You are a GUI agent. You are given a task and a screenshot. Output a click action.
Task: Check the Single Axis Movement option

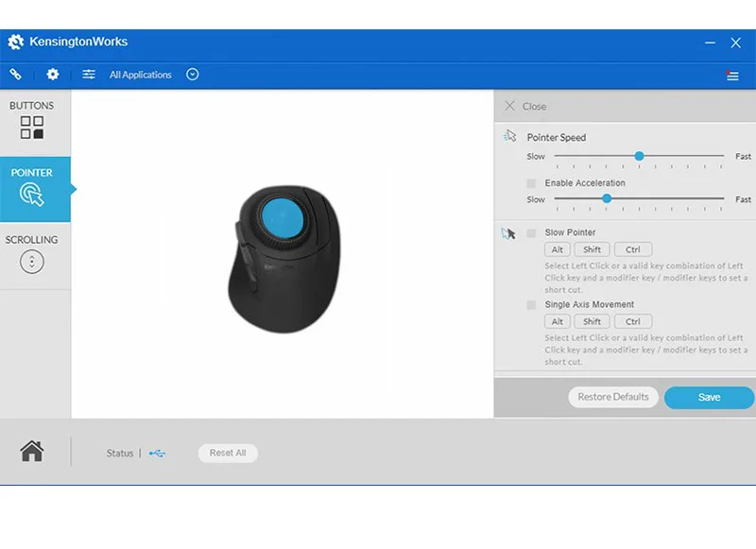pos(531,304)
